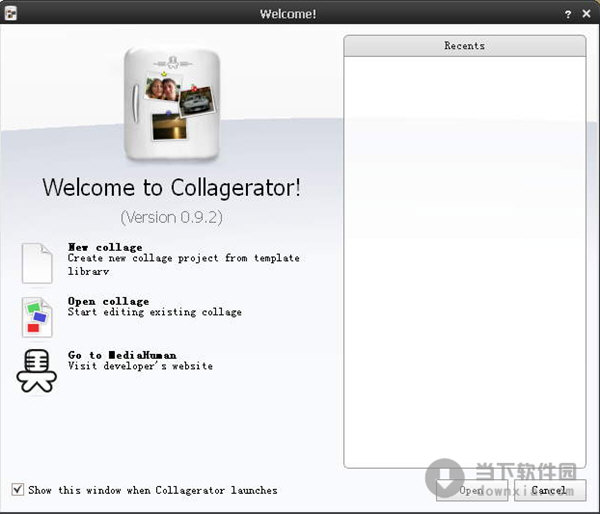Image resolution: width=600 pixels, height=514 pixels.
Task: Click the '(Version 0.9.2)' label
Action: (x=171, y=217)
